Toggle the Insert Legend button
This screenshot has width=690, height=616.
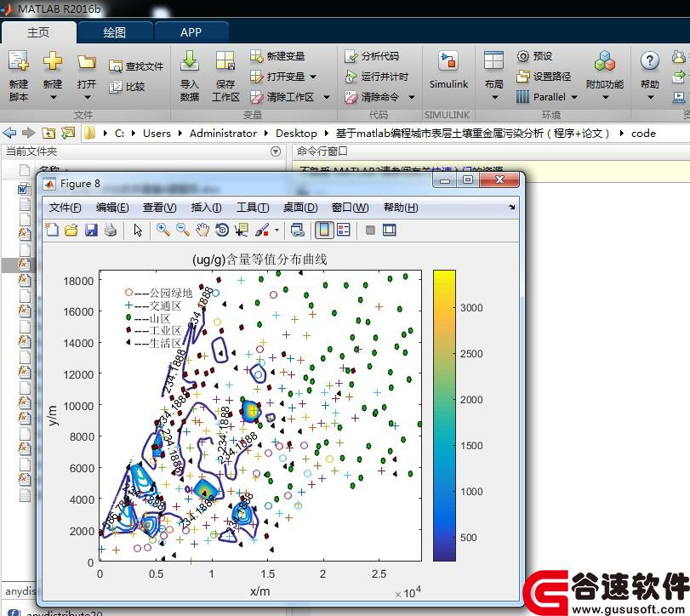pos(344,230)
